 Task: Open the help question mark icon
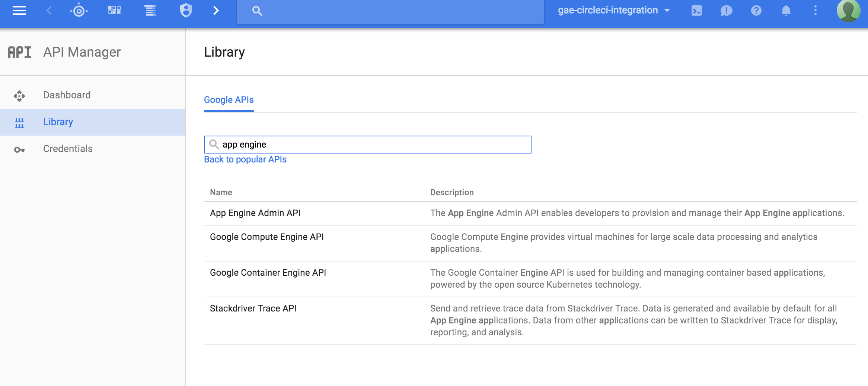pos(756,10)
